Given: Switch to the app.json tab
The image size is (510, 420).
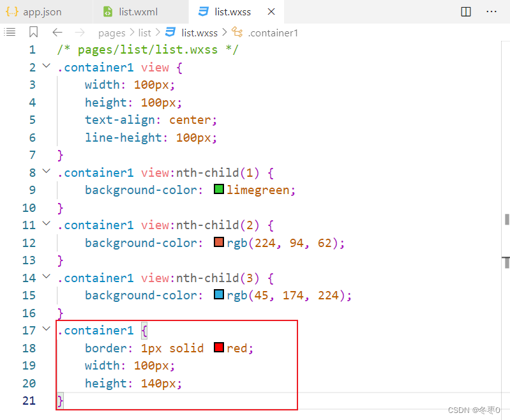Looking at the screenshot, I should [x=38, y=11].
